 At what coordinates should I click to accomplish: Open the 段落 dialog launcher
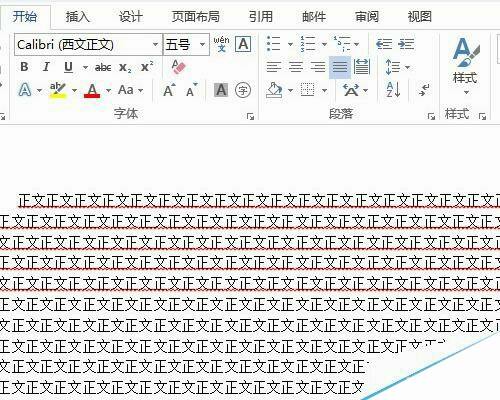click(431, 116)
